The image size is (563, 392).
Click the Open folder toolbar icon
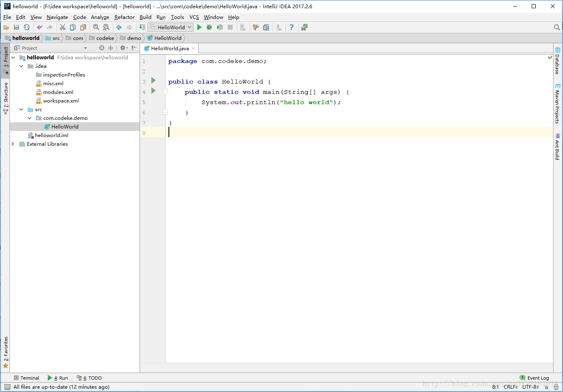[x=6, y=27]
